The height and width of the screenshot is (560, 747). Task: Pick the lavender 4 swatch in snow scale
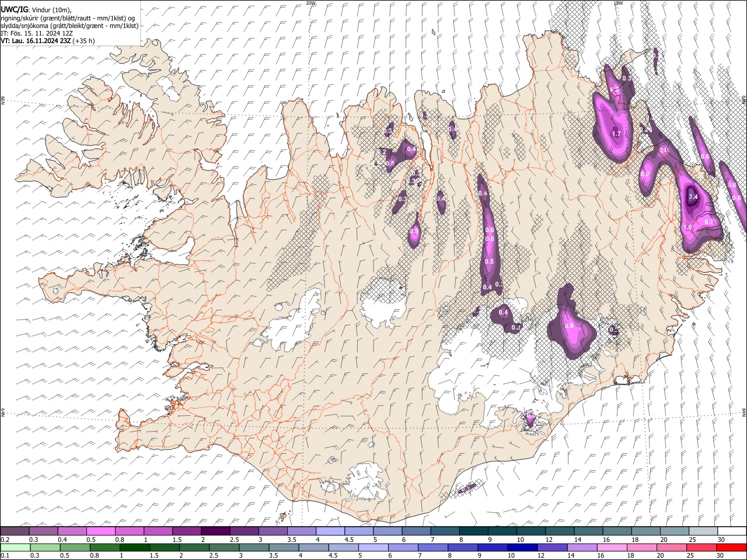(330, 531)
